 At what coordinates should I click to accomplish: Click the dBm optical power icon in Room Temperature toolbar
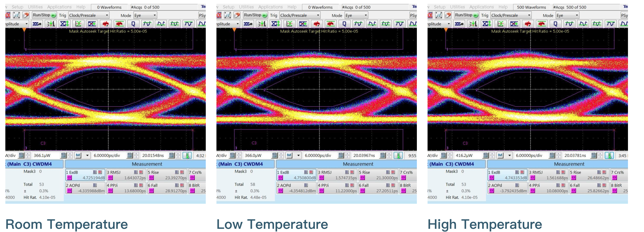point(51,24)
